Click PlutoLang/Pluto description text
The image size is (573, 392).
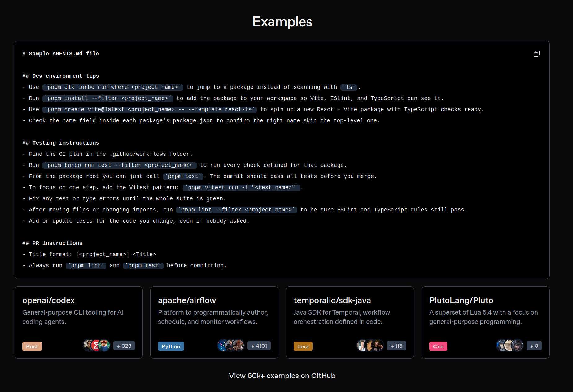483,317
